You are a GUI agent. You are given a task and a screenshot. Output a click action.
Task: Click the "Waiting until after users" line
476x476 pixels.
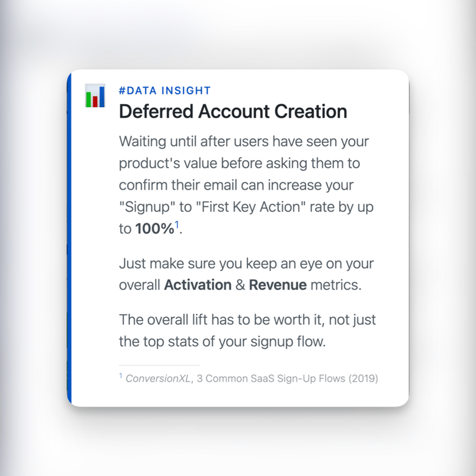[x=244, y=141]
